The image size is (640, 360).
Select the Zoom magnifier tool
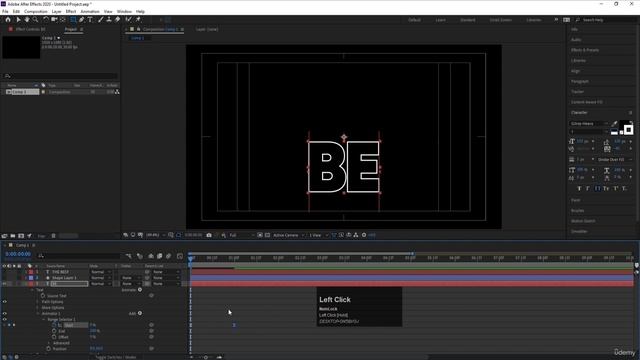point(36,20)
